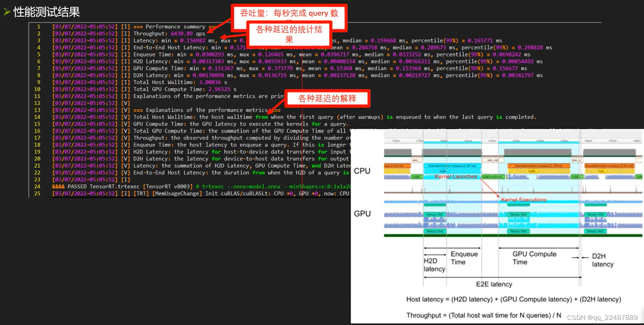Screen dimensions: 644x325
Task: Click 'GPU Compute Time: the GPU latency' on line 15
Action: click(x=241, y=124)
